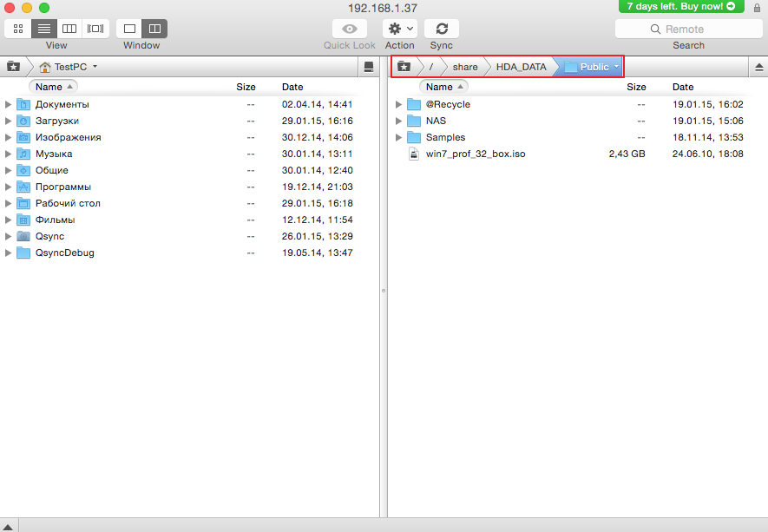Expand the Документы folder

(x=8, y=104)
